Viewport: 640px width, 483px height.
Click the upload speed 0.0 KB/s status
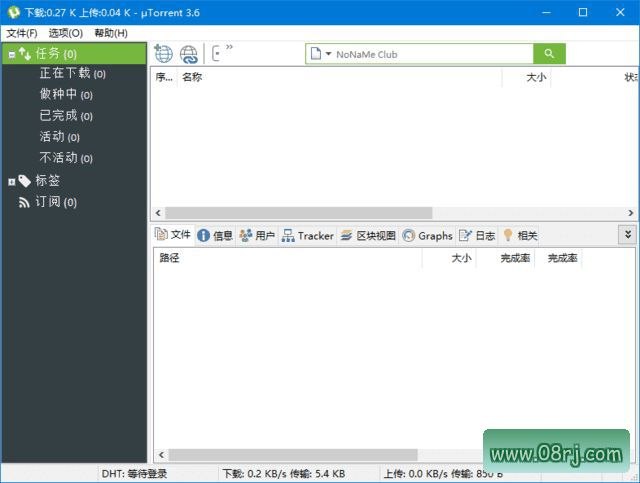443,474
